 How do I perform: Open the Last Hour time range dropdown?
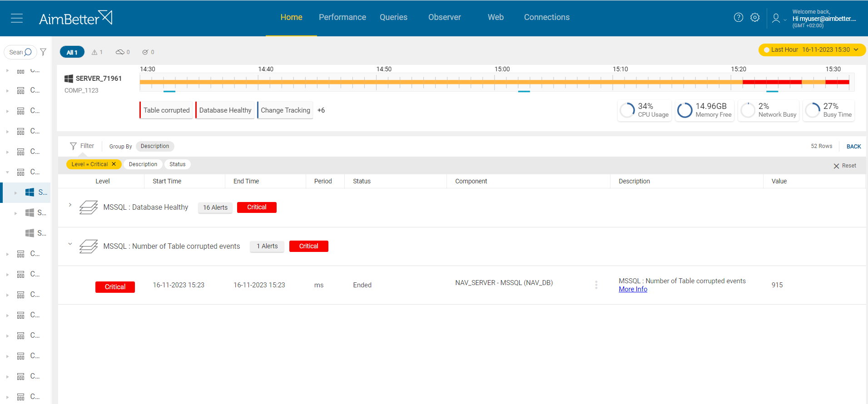[x=812, y=50]
